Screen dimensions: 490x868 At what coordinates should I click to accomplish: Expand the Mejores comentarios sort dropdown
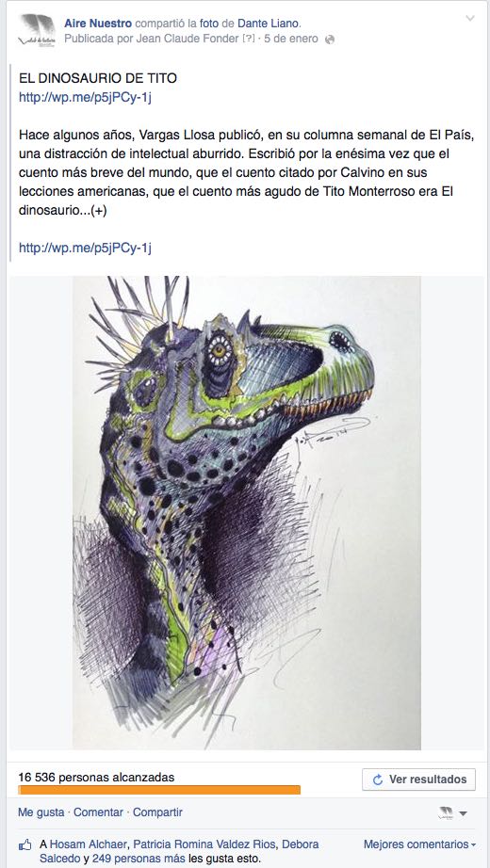[419, 844]
